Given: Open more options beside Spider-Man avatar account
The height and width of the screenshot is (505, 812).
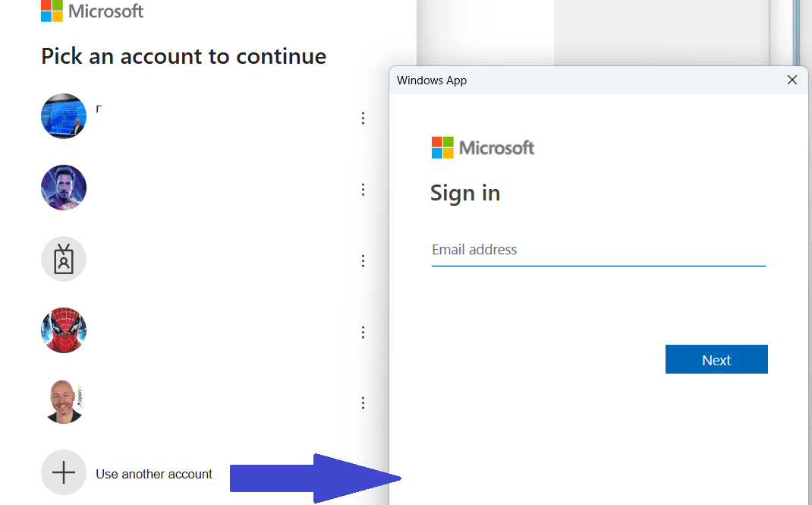Looking at the screenshot, I should click(363, 332).
